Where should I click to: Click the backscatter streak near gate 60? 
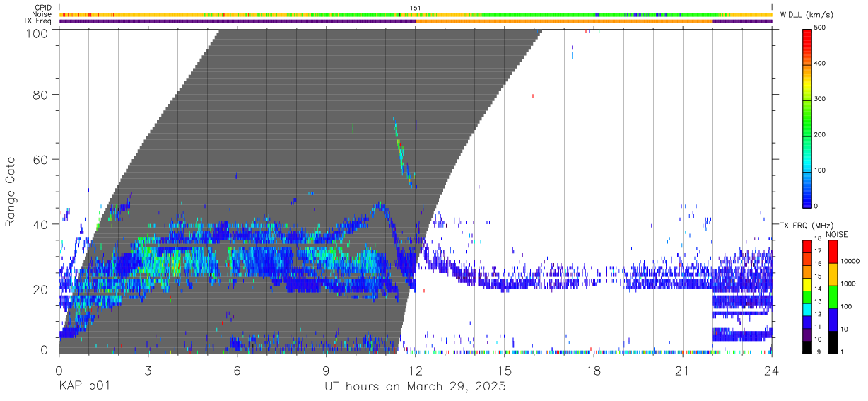click(402, 155)
